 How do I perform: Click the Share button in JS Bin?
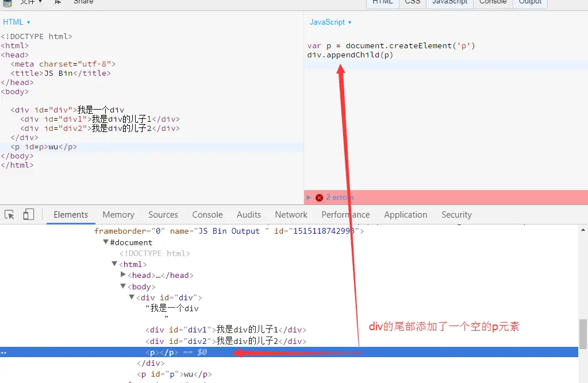83,2
